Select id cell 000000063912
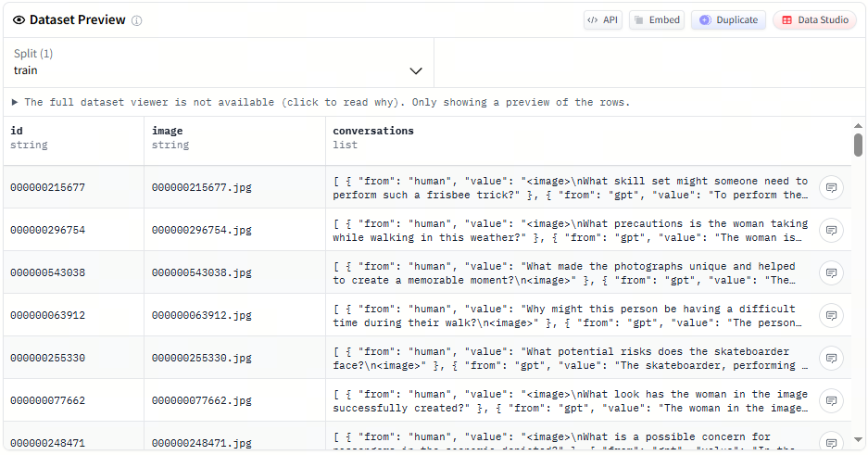This screenshot has width=868, height=455. coord(73,315)
